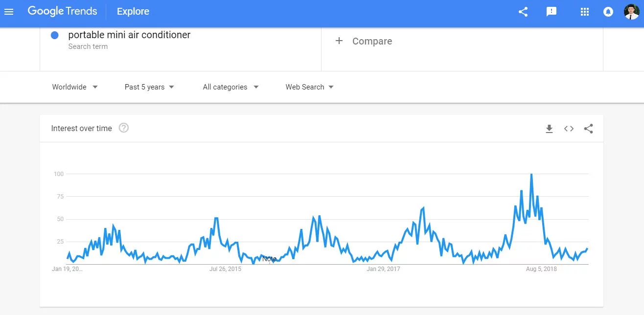Click the plus icon beside Compare
Screen dimensions: 644x315
[x=339, y=41]
